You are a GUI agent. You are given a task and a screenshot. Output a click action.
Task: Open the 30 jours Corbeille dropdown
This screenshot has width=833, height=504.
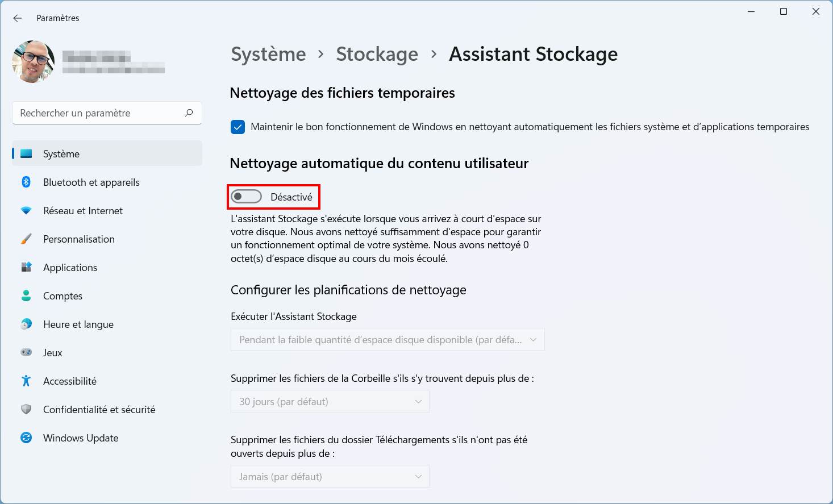click(x=330, y=401)
